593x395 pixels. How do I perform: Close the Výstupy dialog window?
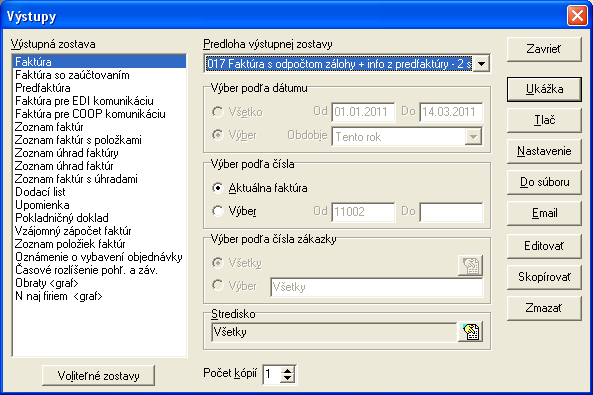[x=577, y=16]
